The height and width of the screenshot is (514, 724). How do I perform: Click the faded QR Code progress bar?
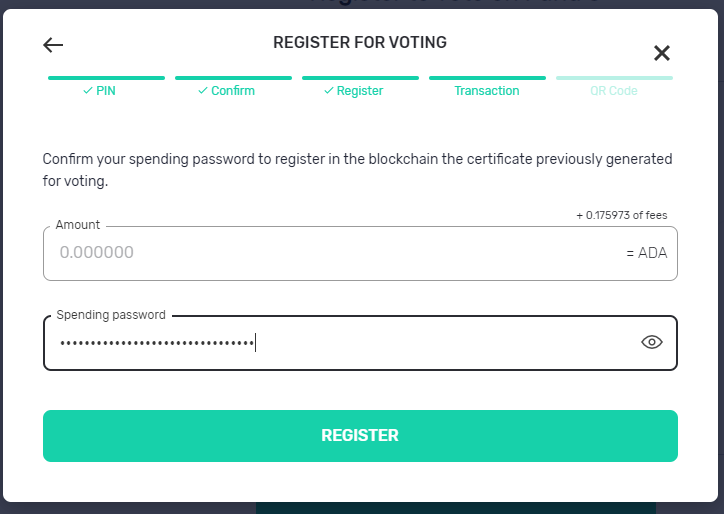click(x=614, y=78)
